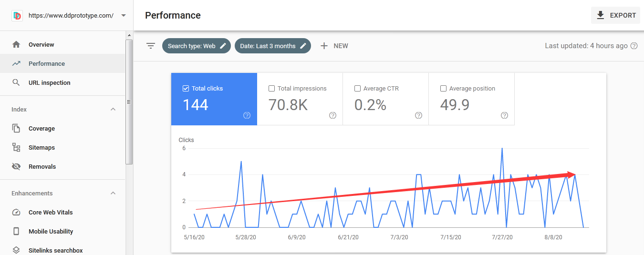Click the 7/27/20 date axis label
The height and width of the screenshot is (255, 644).
click(x=502, y=237)
